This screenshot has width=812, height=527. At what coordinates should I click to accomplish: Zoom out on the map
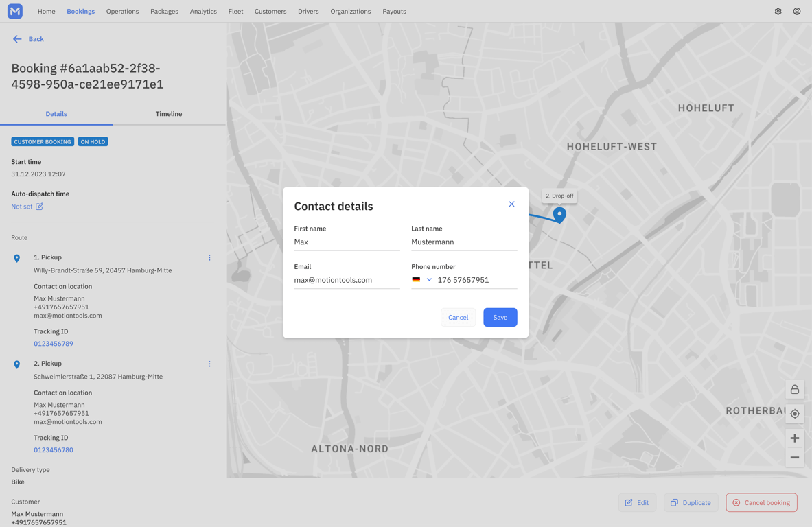tap(794, 458)
